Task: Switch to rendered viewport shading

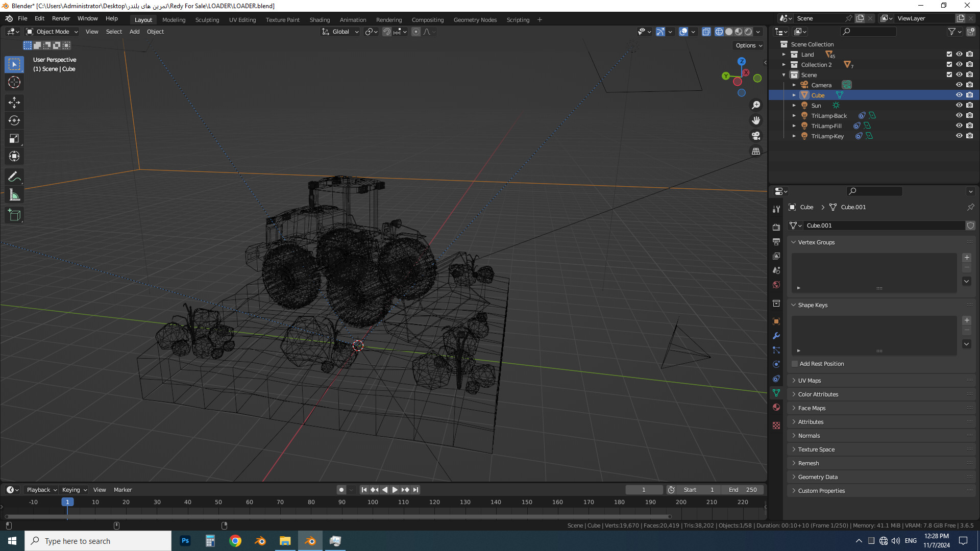Action: tap(748, 32)
